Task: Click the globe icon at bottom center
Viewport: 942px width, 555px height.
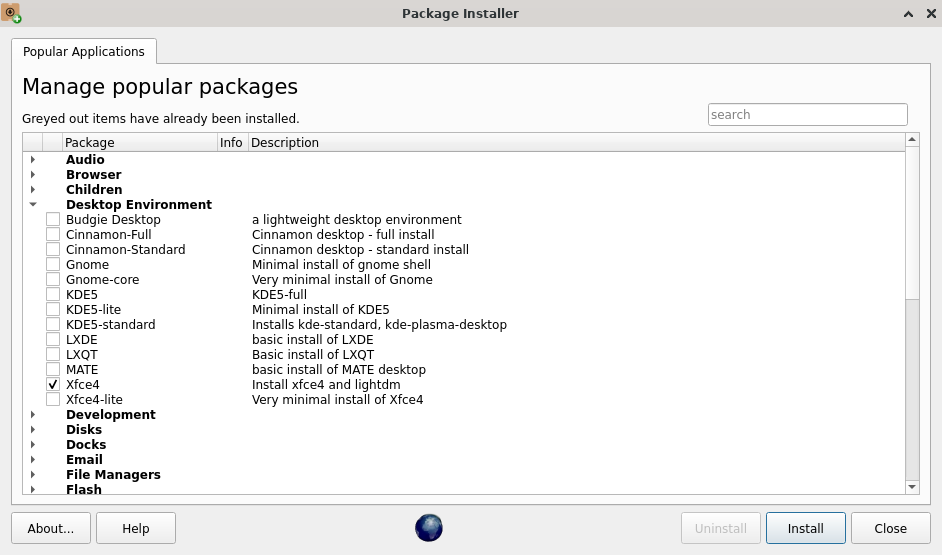Action: click(x=428, y=528)
